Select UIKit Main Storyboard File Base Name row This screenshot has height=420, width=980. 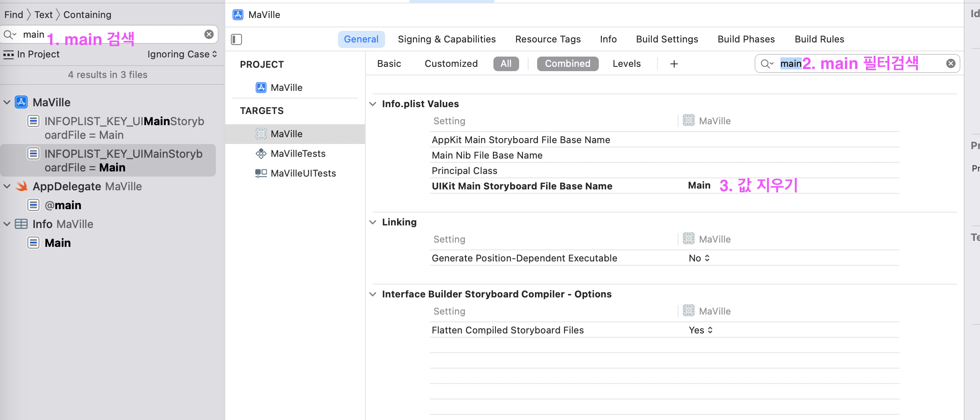(665, 186)
